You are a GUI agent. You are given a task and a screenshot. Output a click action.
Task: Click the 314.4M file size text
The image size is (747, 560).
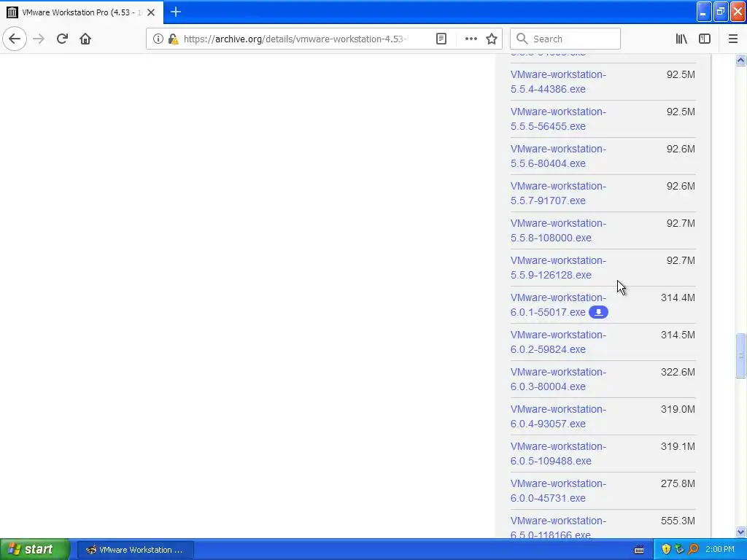(678, 297)
